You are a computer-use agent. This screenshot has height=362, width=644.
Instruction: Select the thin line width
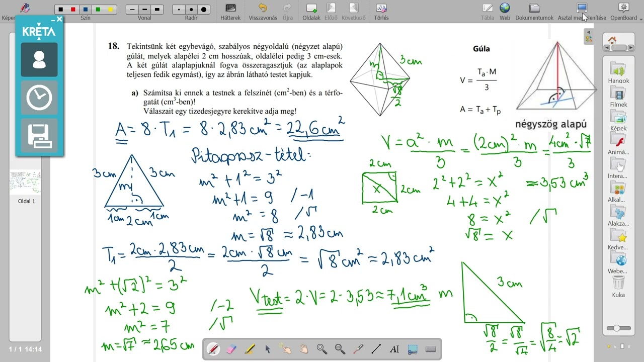[132, 10]
